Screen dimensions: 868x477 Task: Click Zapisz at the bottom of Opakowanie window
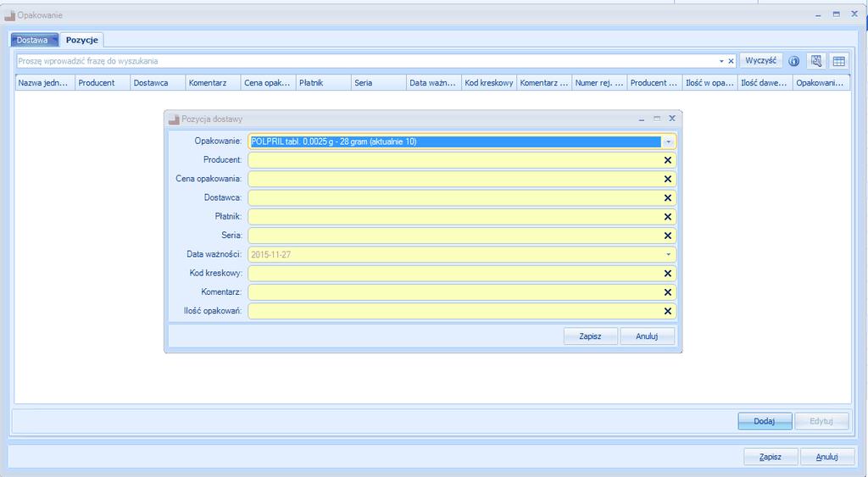click(770, 457)
